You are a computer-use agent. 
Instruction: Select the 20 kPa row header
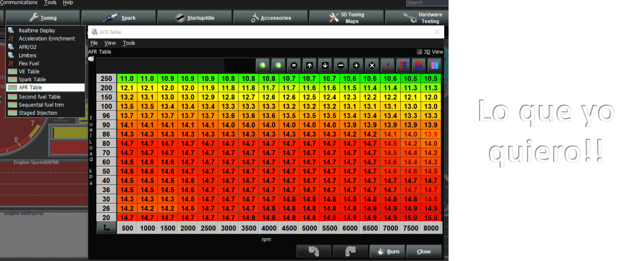tap(106, 218)
